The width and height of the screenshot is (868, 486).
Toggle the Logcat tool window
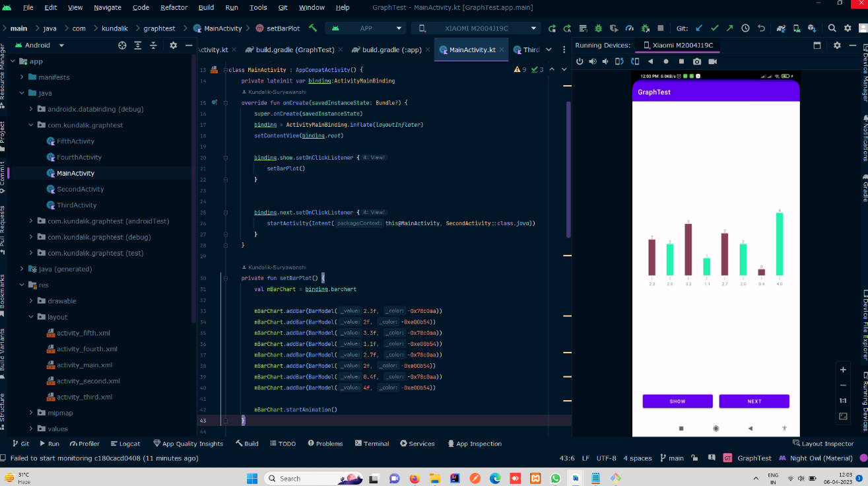point(125,444)
